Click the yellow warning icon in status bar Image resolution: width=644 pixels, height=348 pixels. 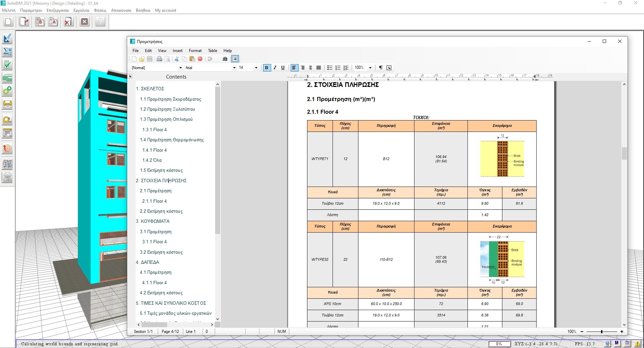click(x=637, y=344)
